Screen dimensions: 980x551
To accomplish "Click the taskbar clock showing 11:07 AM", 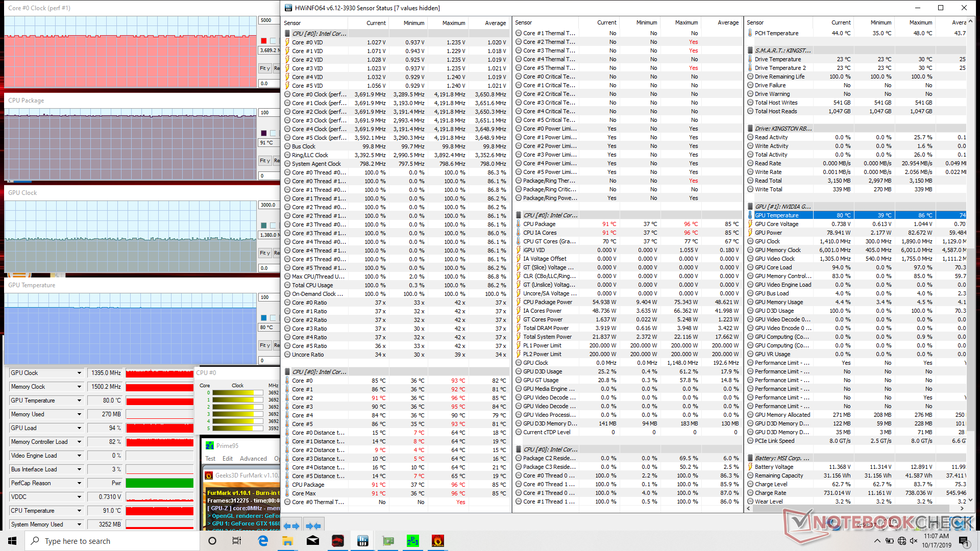I will pyautogui.click(x=936, y=541).
